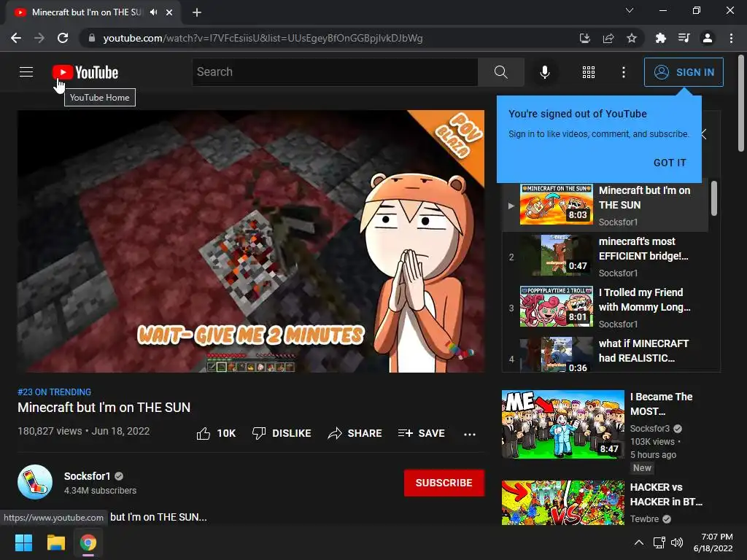747x560 pixels.
Task: Open the SHARE options
Action: pos(355,433)
